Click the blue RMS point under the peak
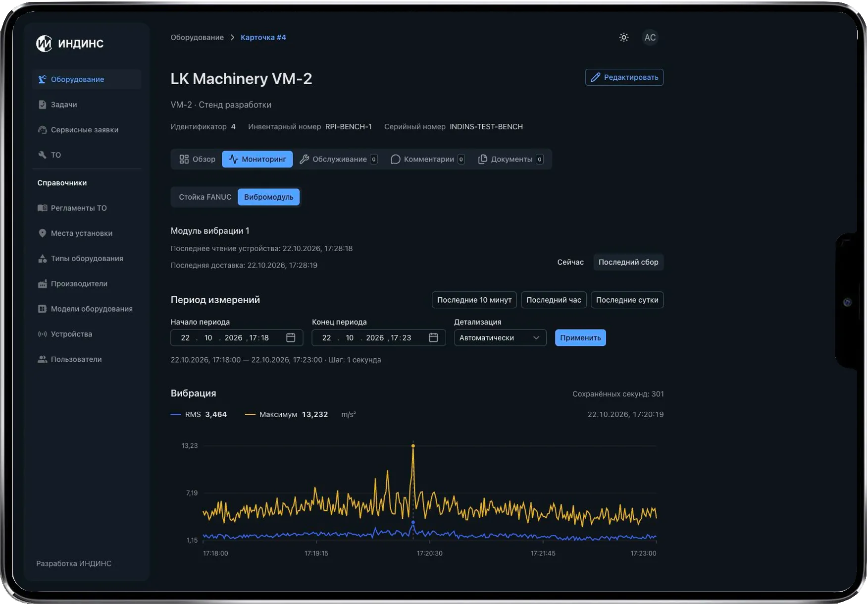Screen dimensions: 868x604 tap(413, 522)
